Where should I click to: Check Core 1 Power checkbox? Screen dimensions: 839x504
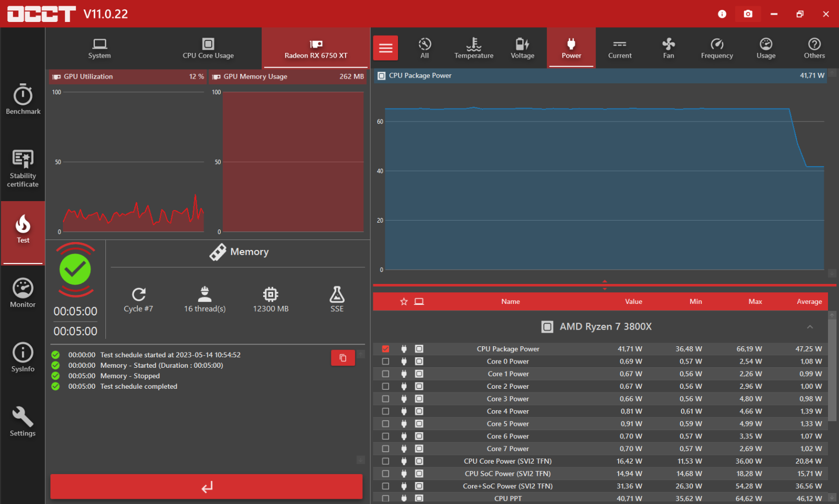(385, 374)
